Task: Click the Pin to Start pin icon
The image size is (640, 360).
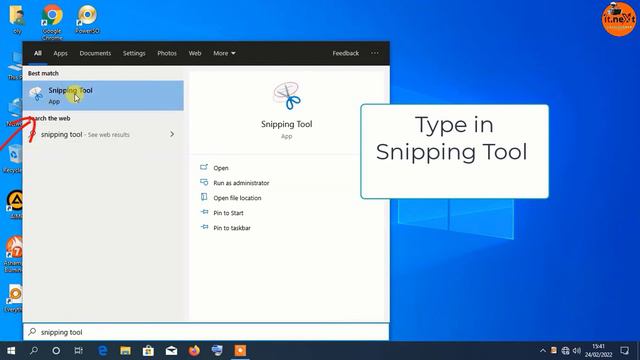Action: 204,212
